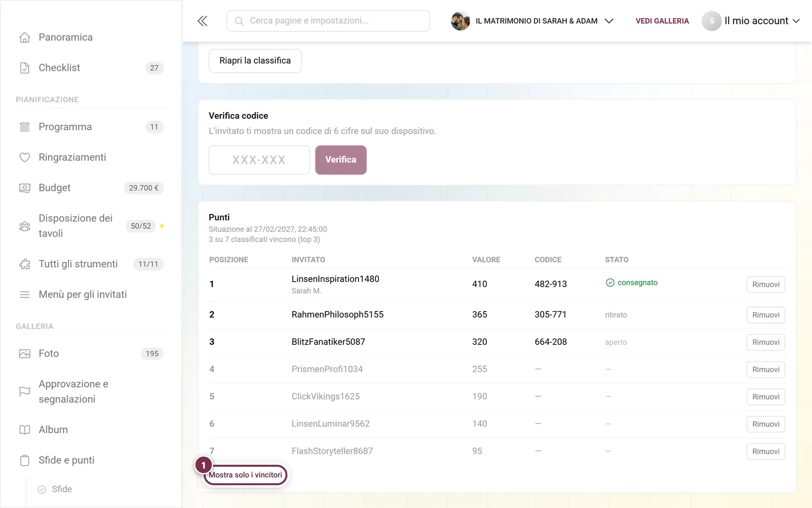Click the Sfide e punti clipboard icon
This screenshot has height=508, width=812.
25,461
